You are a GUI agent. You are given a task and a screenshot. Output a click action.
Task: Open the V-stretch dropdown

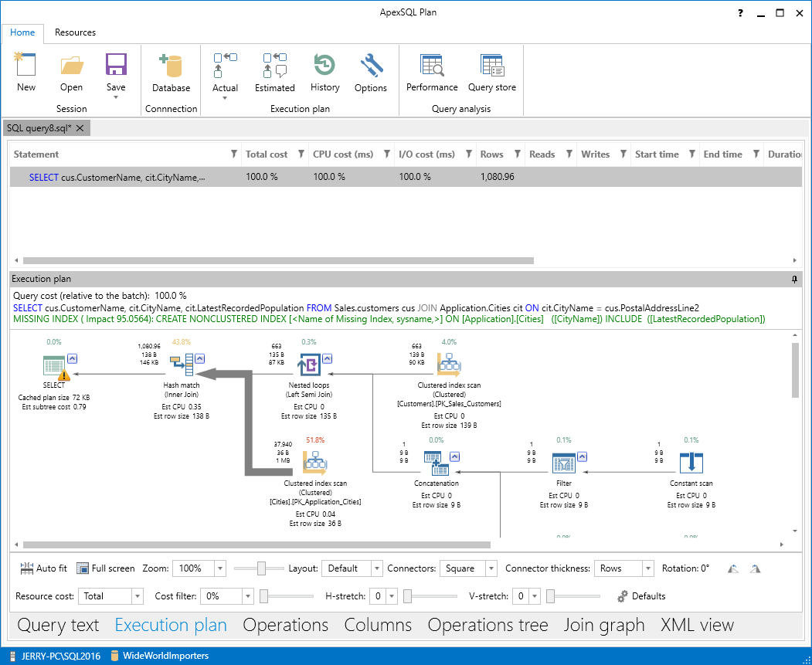[535, 596]
